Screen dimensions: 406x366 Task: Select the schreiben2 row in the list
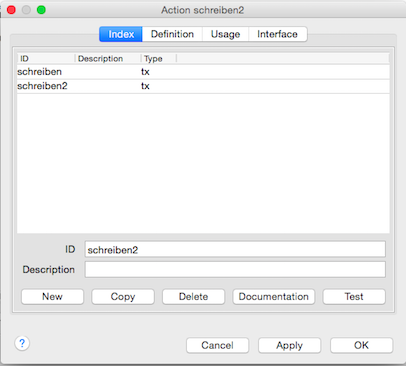pyautogui.click(x=203, y=86)
